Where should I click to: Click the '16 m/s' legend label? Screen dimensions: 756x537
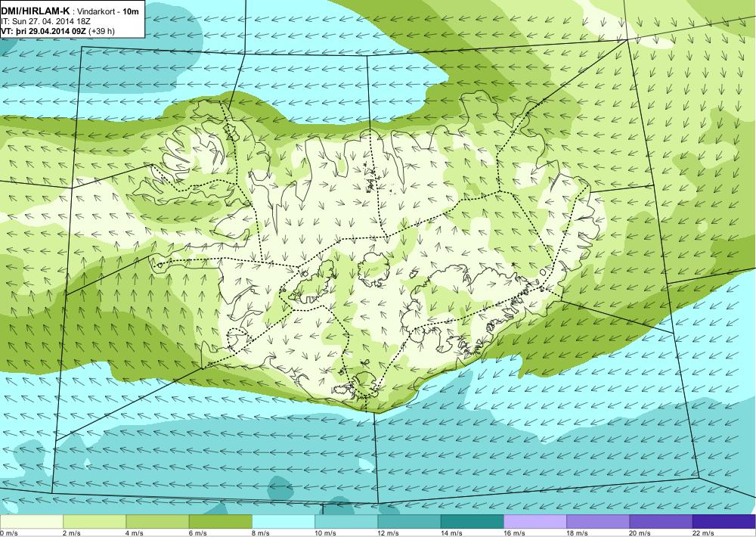pyautogui.click(x=514, y=533)
